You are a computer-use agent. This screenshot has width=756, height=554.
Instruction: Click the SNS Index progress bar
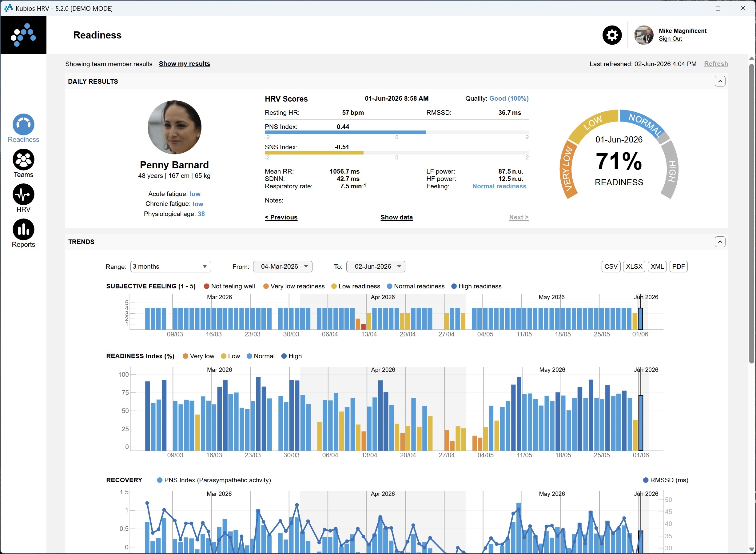pyautogui.click(x=396, y=153)
